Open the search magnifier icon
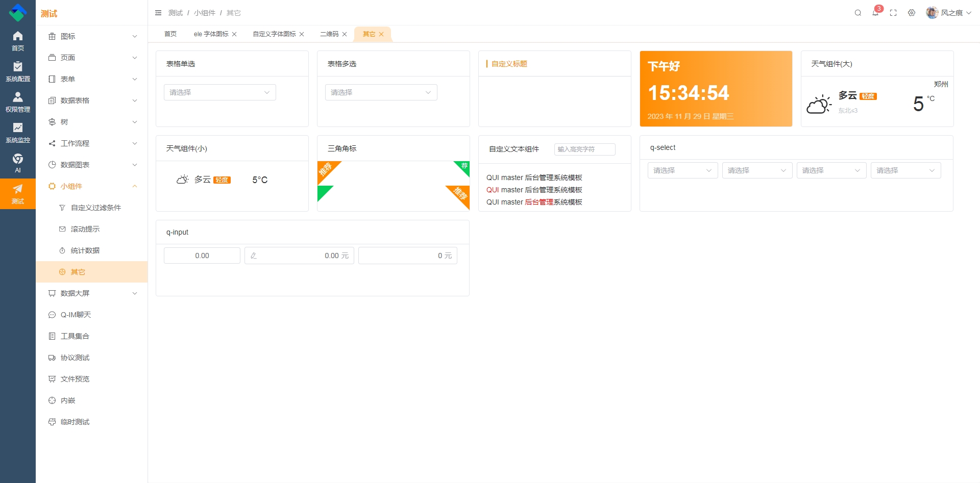 click(858, 13)
